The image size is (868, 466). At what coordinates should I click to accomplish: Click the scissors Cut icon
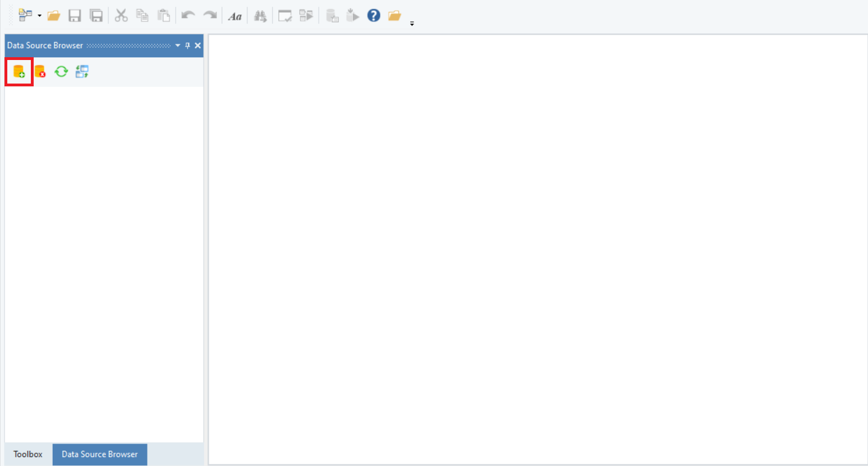[x=121, y=16]
